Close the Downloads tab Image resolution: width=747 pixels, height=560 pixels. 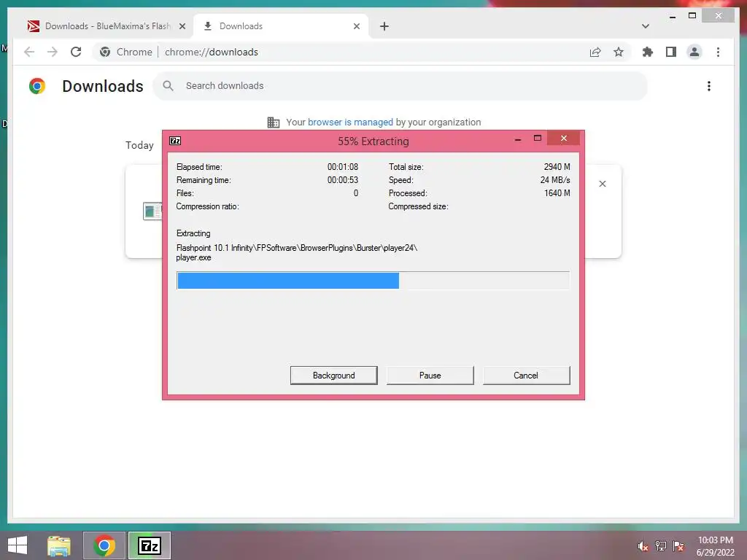click(356, 26)
